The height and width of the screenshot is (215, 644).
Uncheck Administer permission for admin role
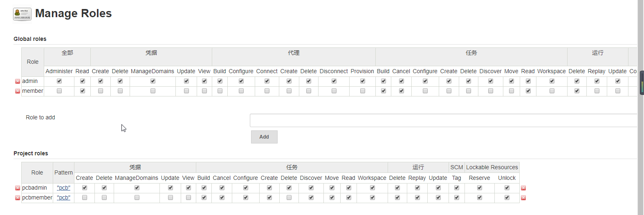(59, 81)
